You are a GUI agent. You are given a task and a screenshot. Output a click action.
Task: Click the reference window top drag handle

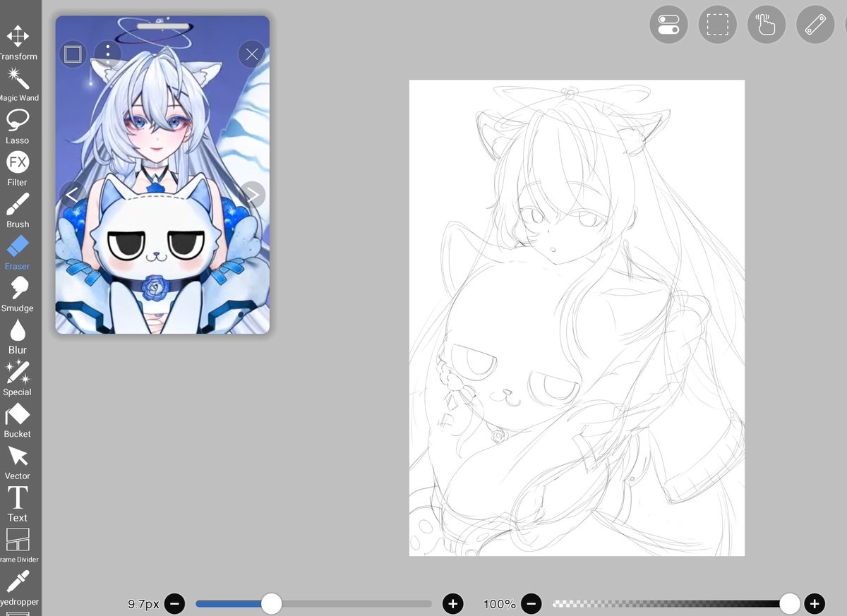tap(163, 26)
